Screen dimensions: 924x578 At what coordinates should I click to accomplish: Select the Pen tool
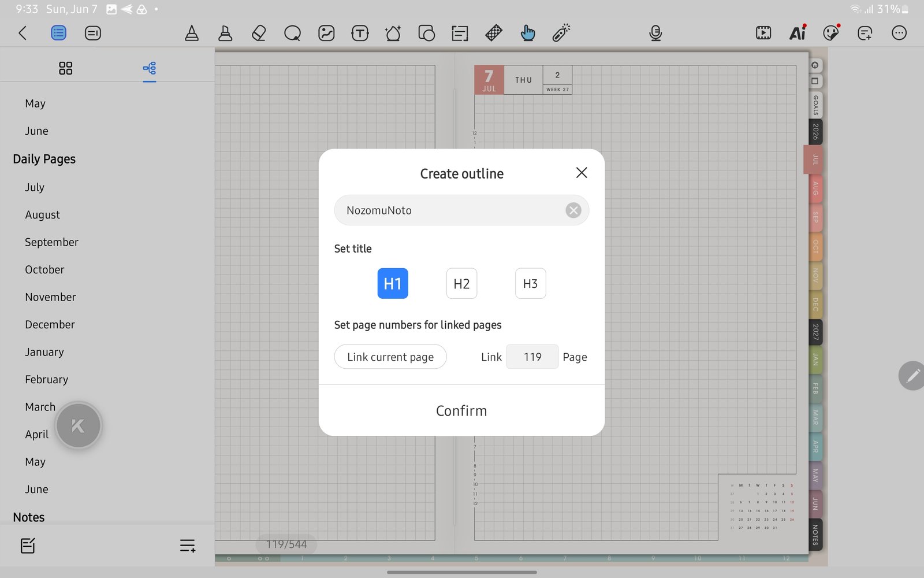tap(192, 33)
